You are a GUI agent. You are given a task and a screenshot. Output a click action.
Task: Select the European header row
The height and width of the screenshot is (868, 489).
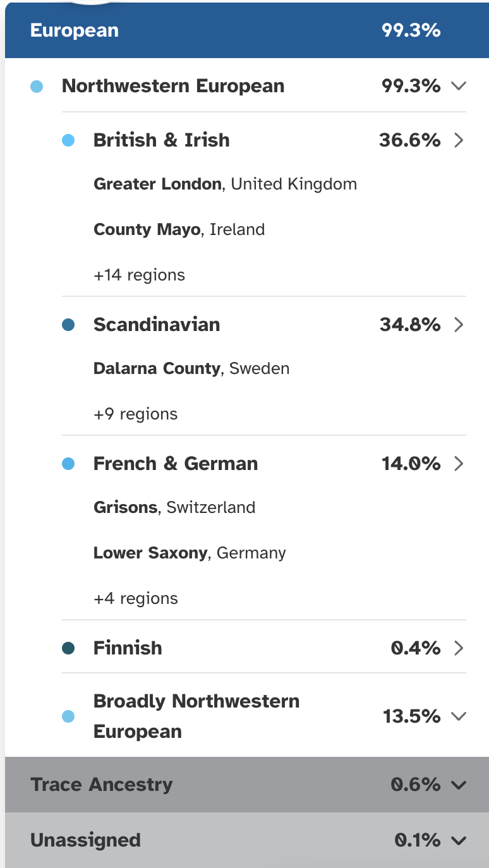point(246,30)
